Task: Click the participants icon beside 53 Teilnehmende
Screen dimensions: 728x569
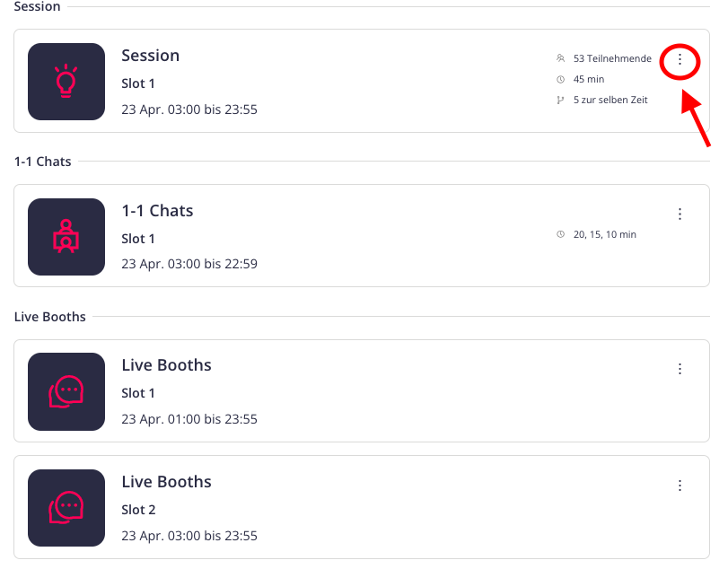Action: (560, 58)
